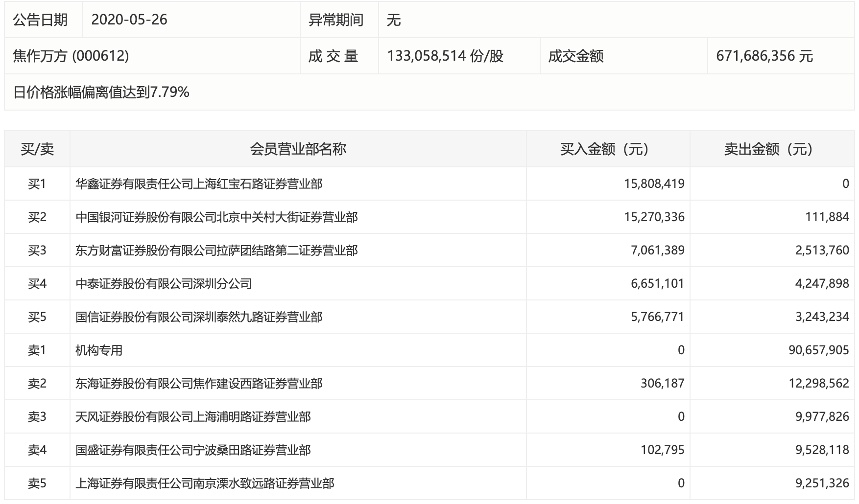Screen dimensions: 859x504
Task: Click the 卖出金额（元） column header
Action: 771,149
